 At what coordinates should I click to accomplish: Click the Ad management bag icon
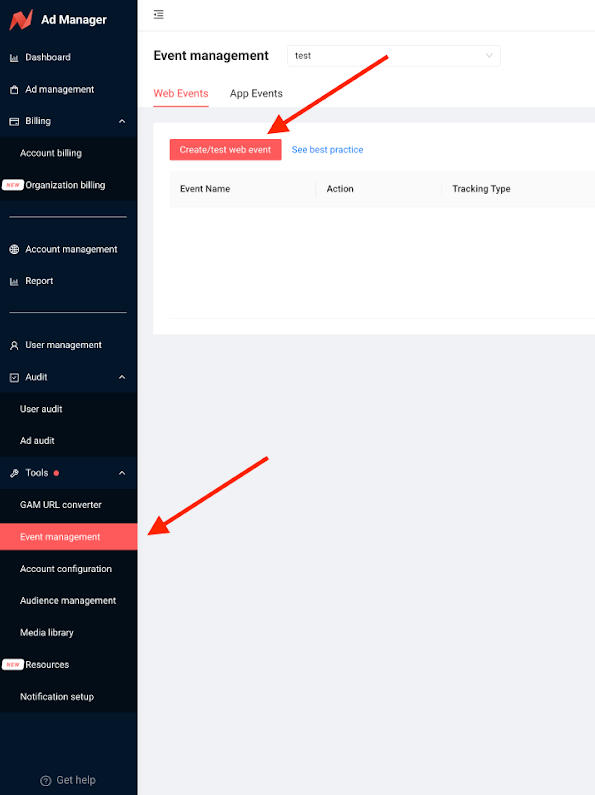click(x=14, y=90)
